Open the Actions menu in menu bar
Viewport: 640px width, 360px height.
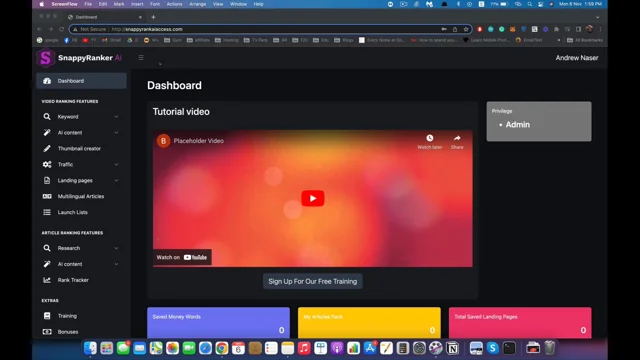tap(174, 4)
